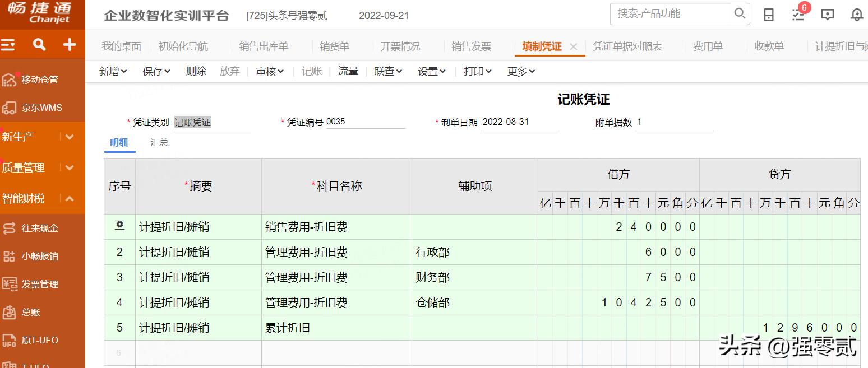Click the 删除 delete button
The image size is (868, 368).
pos(196,71)
